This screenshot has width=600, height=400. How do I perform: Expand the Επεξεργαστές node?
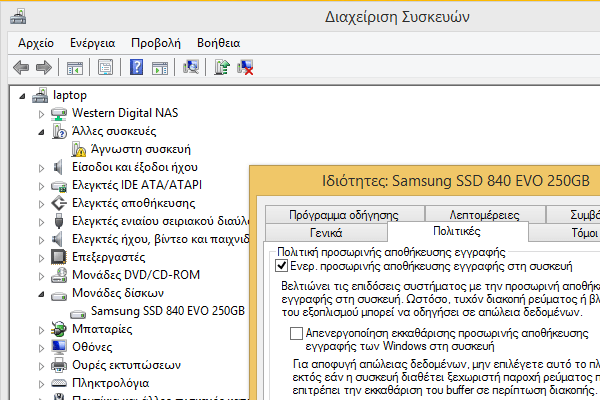(41, 258)
